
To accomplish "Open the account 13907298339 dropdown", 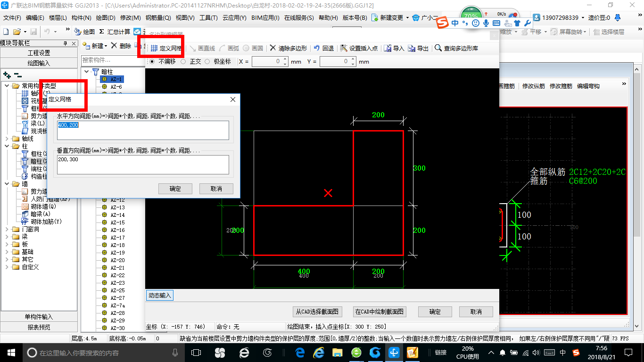I will [582, 17].
